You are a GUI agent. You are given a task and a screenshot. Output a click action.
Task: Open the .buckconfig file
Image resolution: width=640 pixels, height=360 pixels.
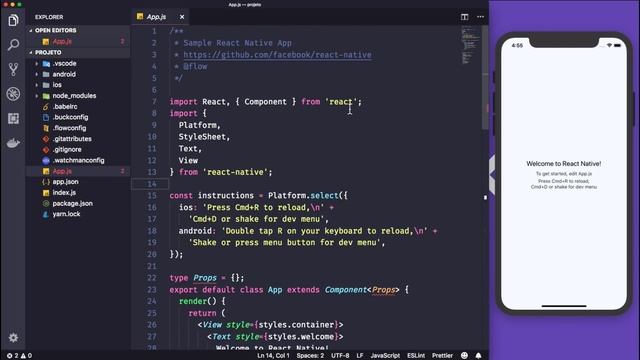pyautogui.click(x=70, y=117)
